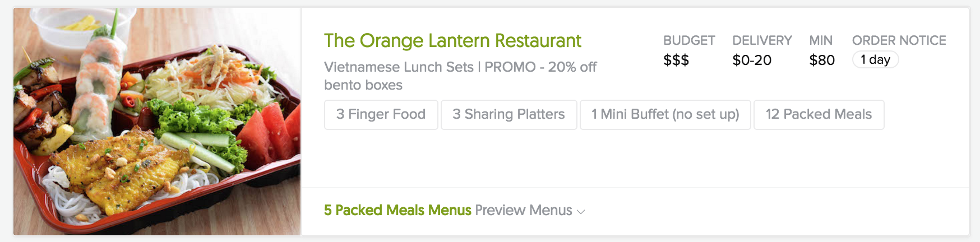The height and width of the screenshot is (242, 980).
Task: Click the Vietnamese Lunch Sets description text
Action: 399,67
